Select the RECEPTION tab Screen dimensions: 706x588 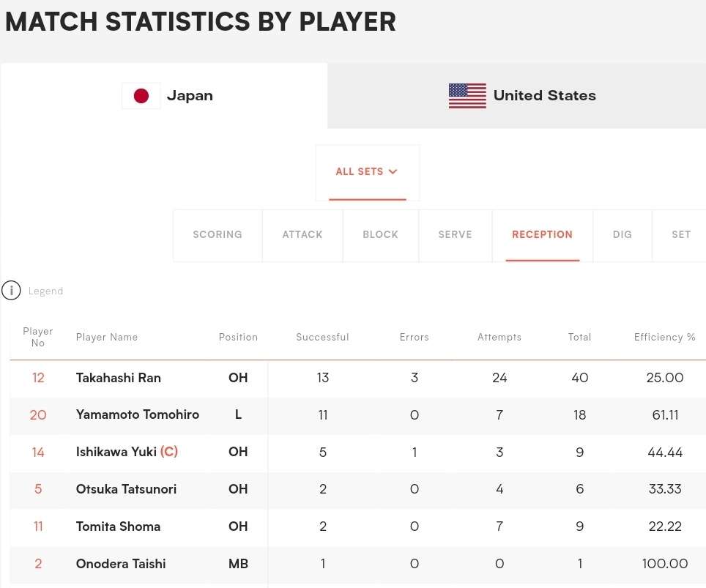(543, 235)
